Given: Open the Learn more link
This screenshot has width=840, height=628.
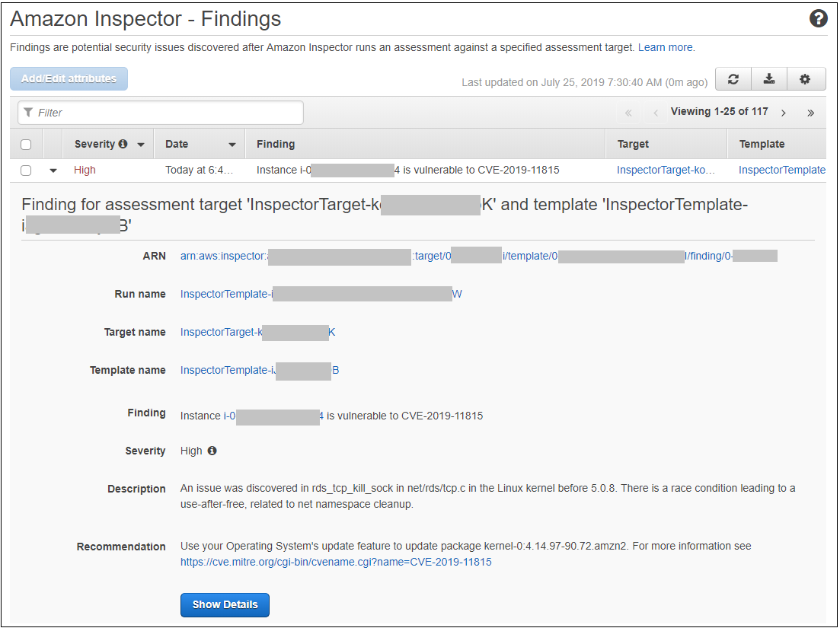Looking at the screenshot, I should pos(665,47).
